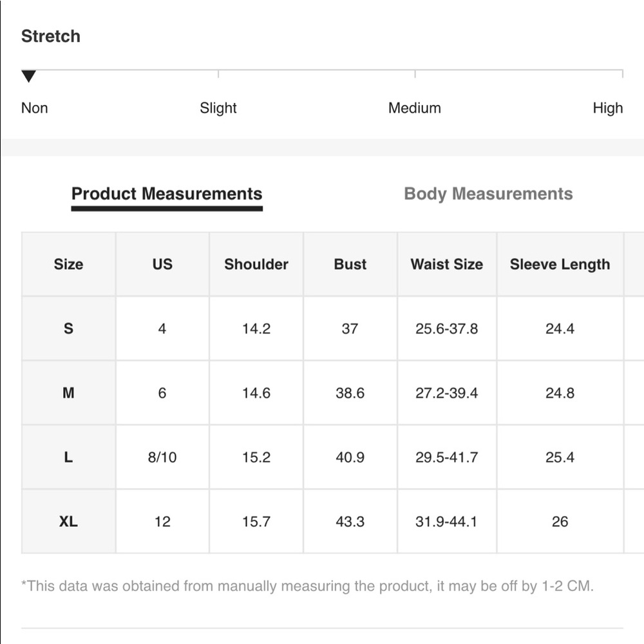Click the Bust column header
This screenshot has width=644, height=644.
350,264
